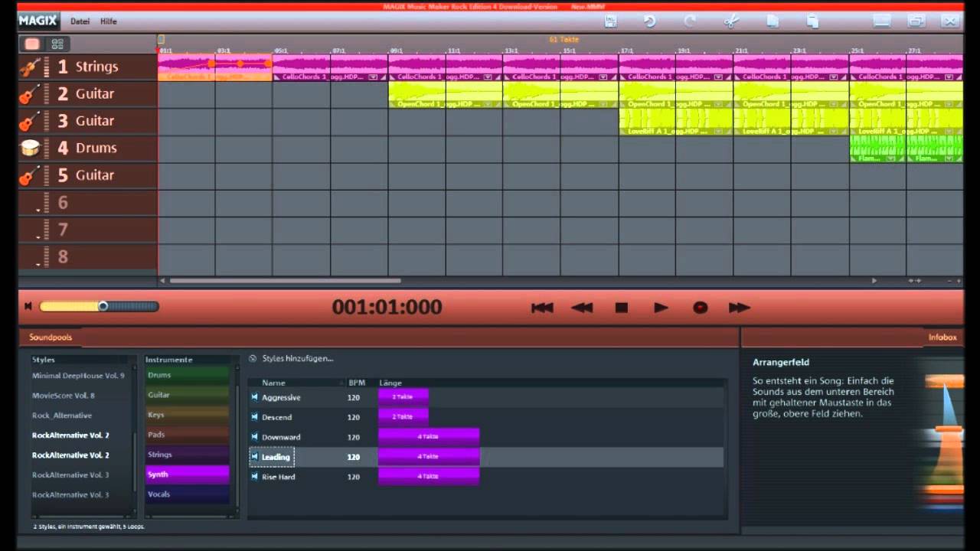Click the guitar icon on track 2
This screenshot has height=551, width=980.
30,94
